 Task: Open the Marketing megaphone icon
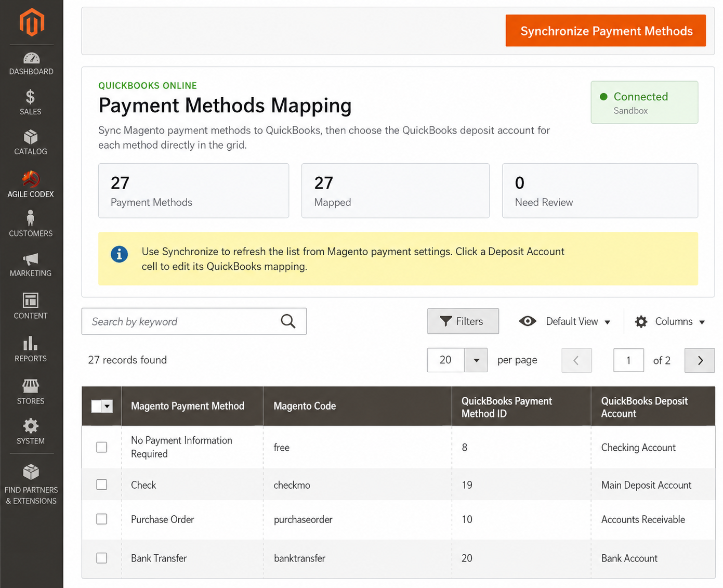(31, 259)
